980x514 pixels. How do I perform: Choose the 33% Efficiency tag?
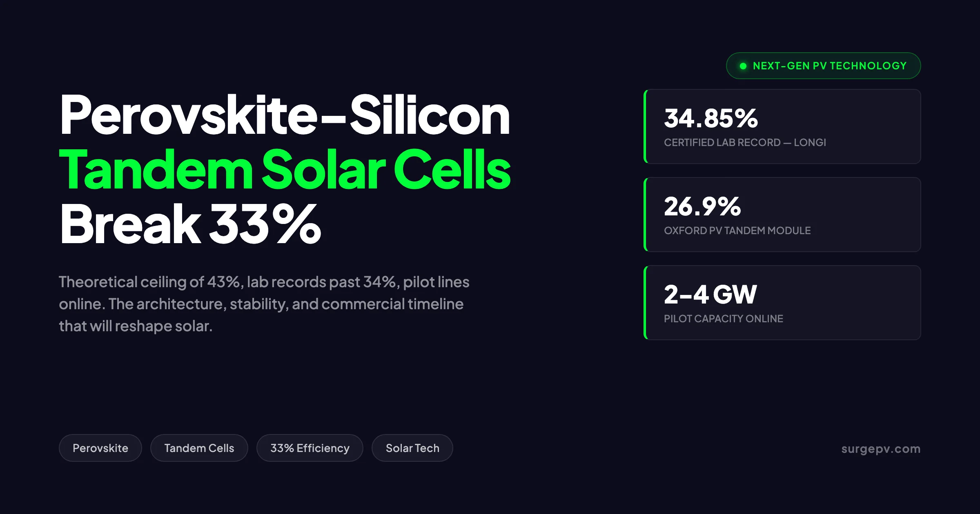[310, 448]
